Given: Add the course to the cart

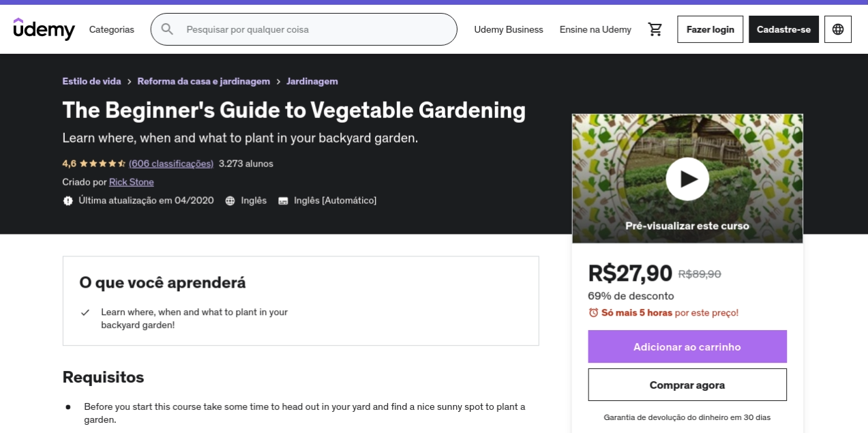Looking at the screenshot, I should pos(687,346).
